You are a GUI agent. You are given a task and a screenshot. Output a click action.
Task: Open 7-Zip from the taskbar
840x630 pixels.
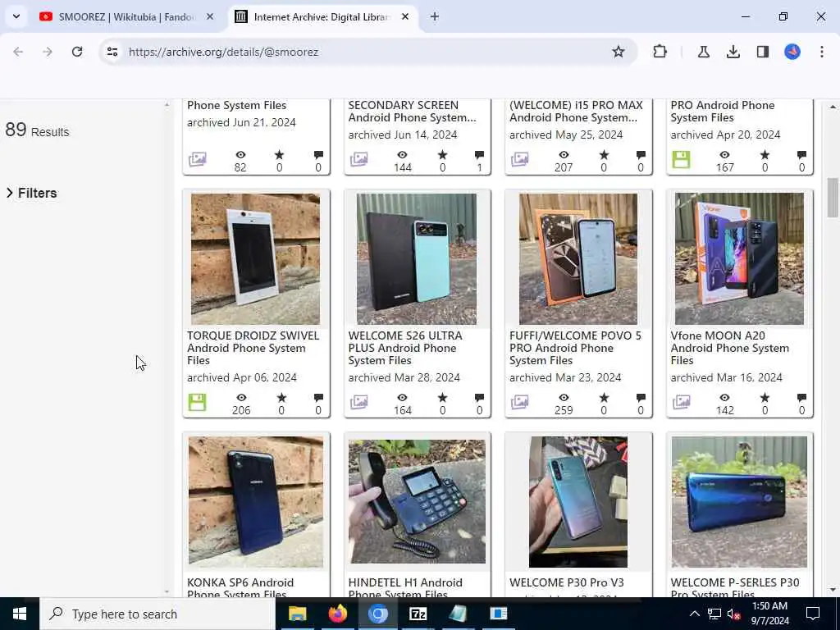pos(418,614)
